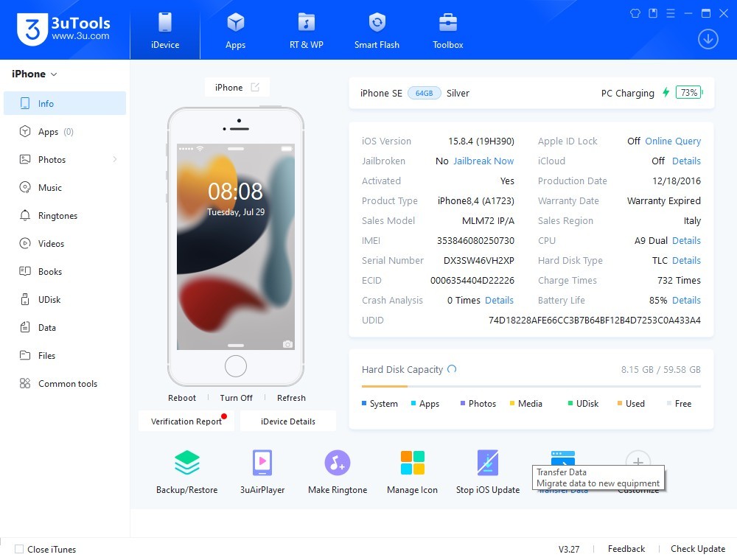737x560 pixels.
Task: Toggle the Close iTunes checkbox
Action: tap(19, 549)
